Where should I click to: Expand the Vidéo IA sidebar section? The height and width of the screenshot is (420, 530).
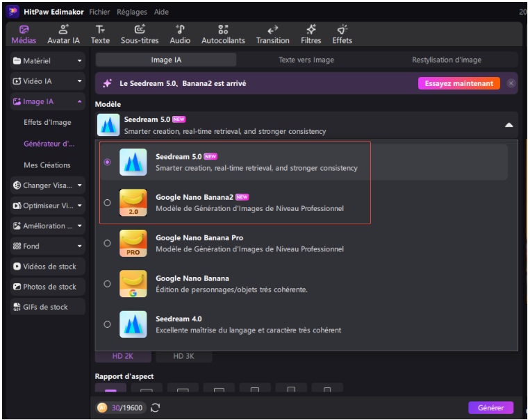48,81
